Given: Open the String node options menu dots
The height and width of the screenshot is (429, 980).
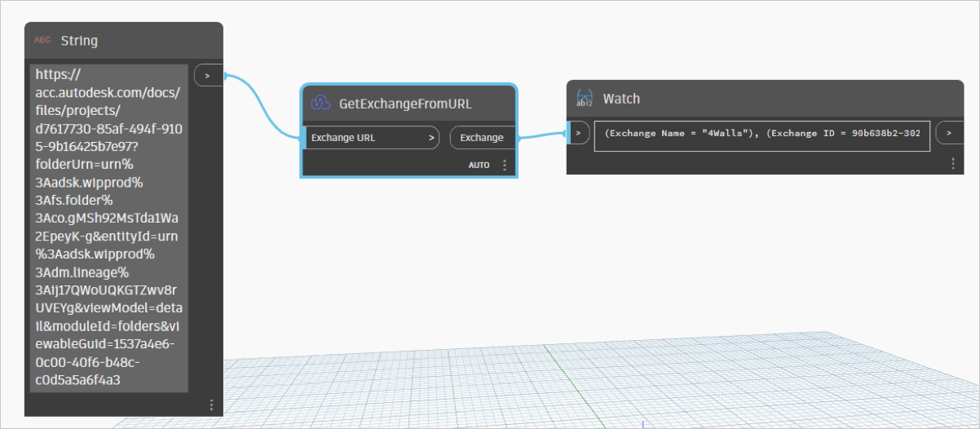Looking at the screenshot, I should click(211, 405).
